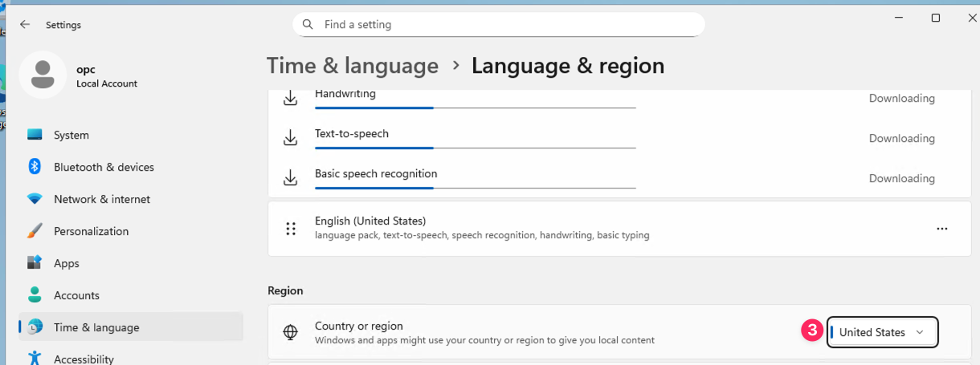Click the Accounts person icon
The image size is (980, 365).
click(35, 295)
